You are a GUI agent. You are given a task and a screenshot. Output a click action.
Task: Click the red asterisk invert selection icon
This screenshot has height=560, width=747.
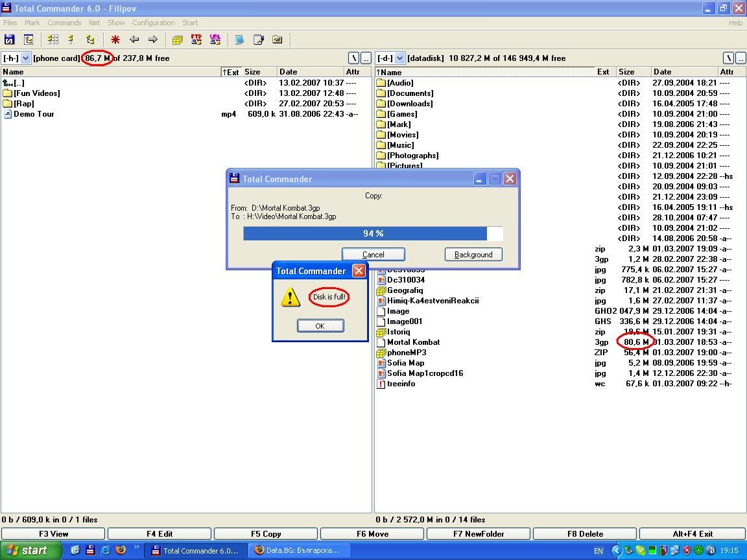click(x=115, y=40)
